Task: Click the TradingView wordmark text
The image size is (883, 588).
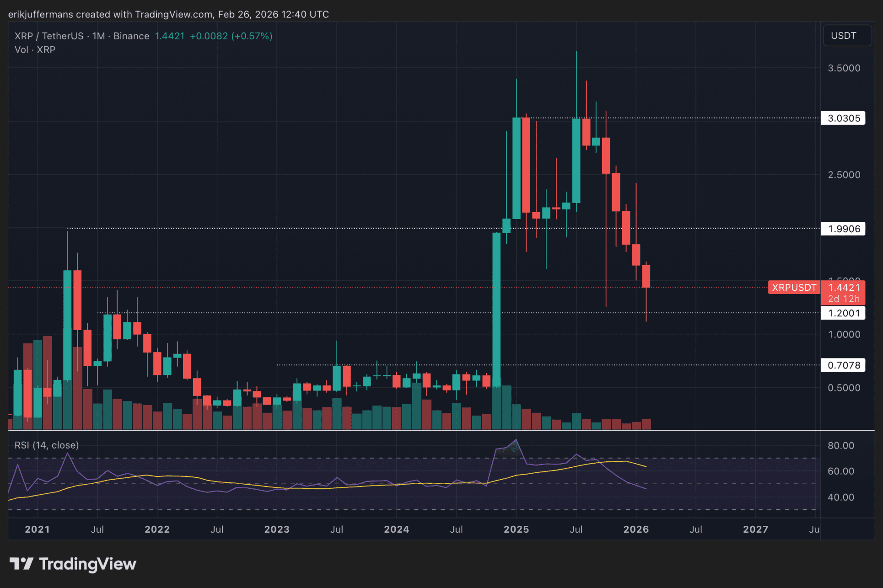Action: [x=87, y=564]
